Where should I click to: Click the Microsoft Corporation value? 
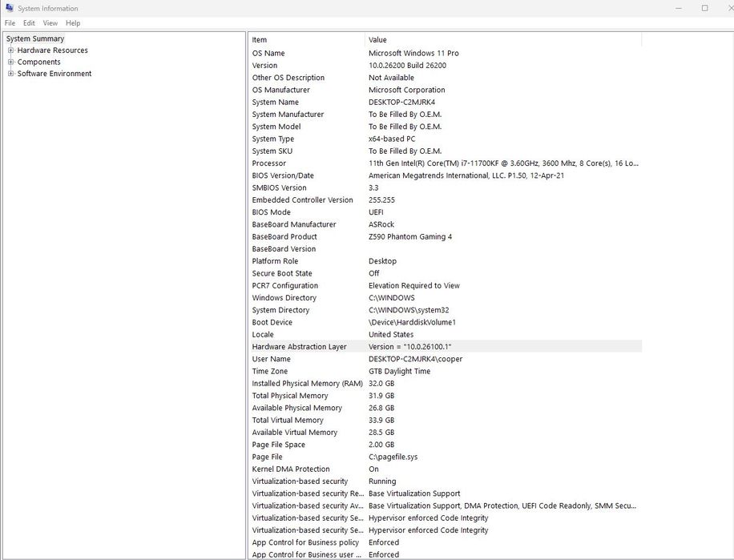coord(407,90)
